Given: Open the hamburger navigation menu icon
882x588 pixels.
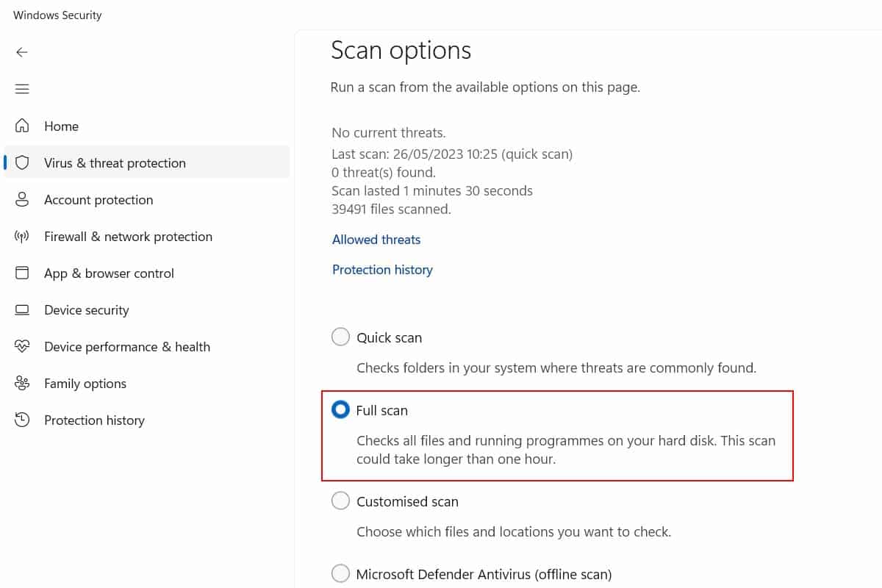Looking at the screenshot, I should coord(22,89).
